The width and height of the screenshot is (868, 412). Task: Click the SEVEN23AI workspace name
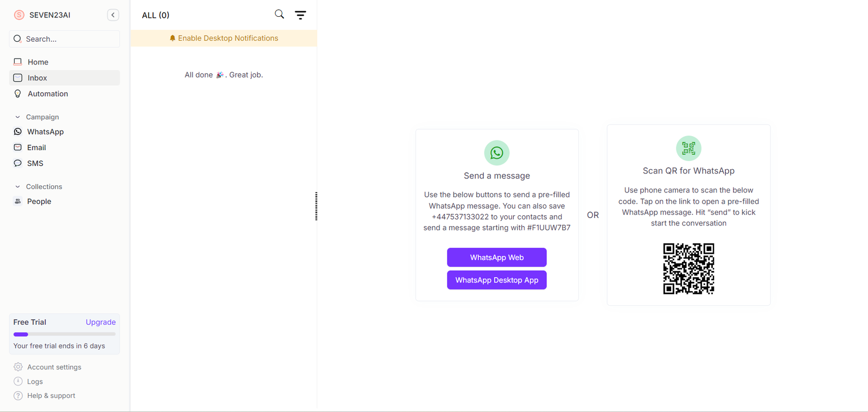click(50, 15)
